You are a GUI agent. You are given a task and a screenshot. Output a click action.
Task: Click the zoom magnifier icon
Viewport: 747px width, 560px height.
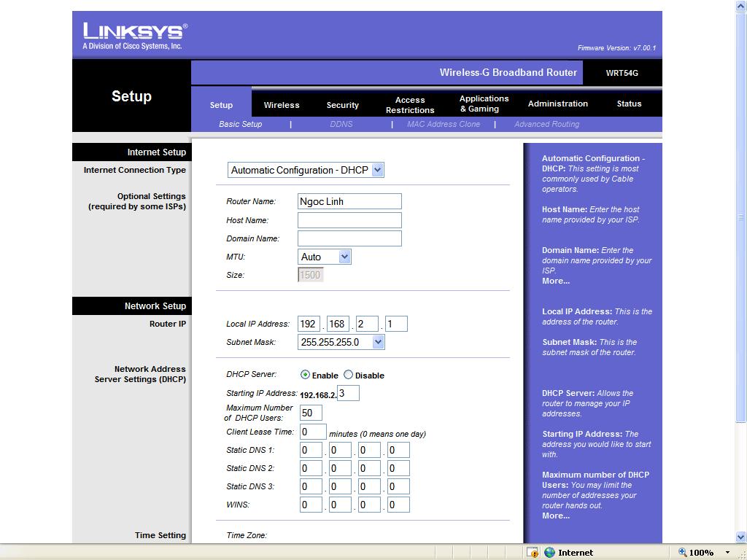point(683,553)
